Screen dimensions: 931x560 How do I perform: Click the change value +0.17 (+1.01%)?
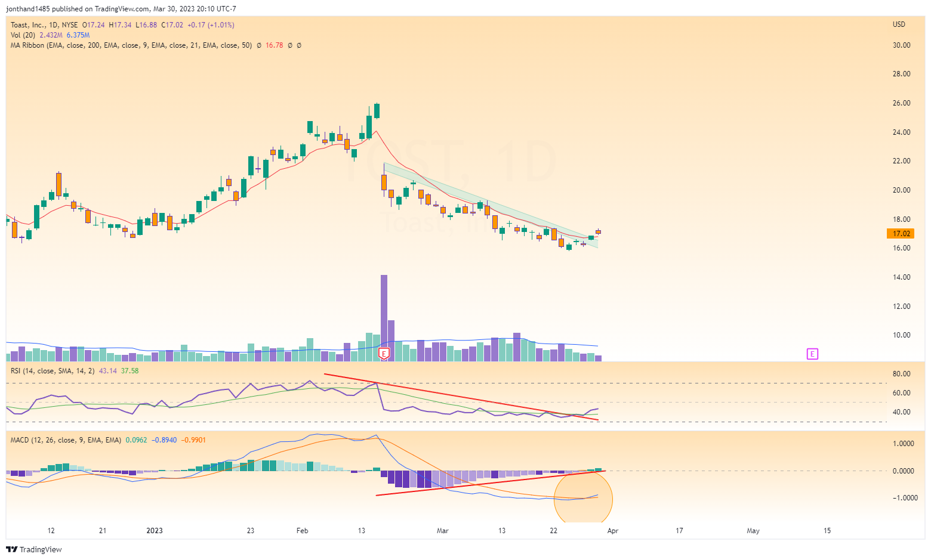pyautogui.click(x=211, y=25)
